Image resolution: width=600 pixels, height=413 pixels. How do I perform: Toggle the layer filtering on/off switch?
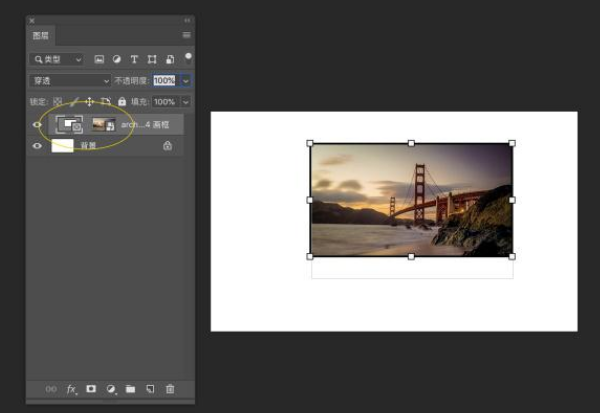coord(188,58)
